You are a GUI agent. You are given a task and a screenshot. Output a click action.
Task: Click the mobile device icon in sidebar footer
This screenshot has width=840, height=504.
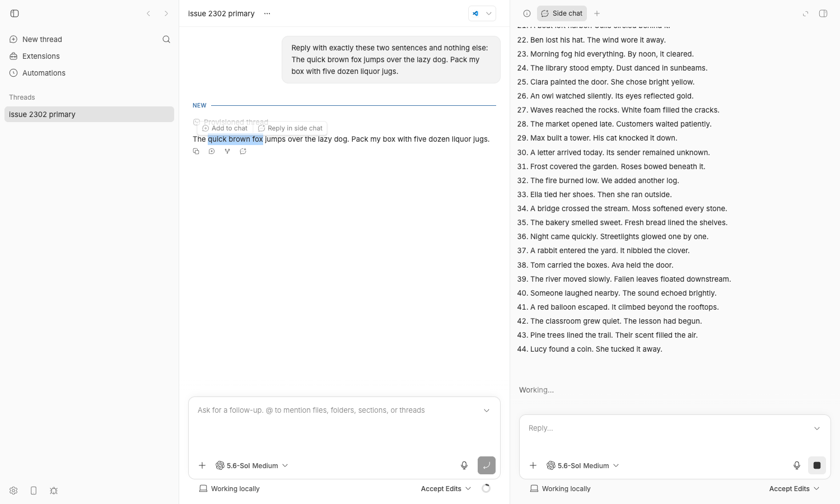tap(34, 491)
